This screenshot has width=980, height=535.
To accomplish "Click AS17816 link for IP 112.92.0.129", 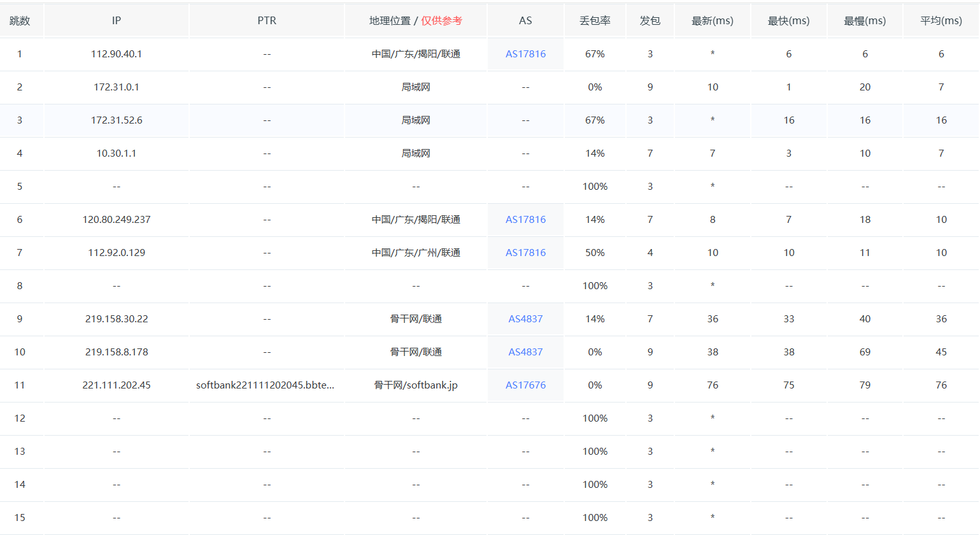I will (x=525, y=253).
